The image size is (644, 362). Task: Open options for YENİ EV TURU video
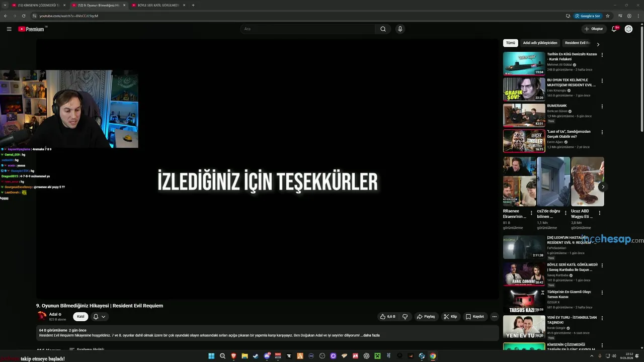point(602,318)
